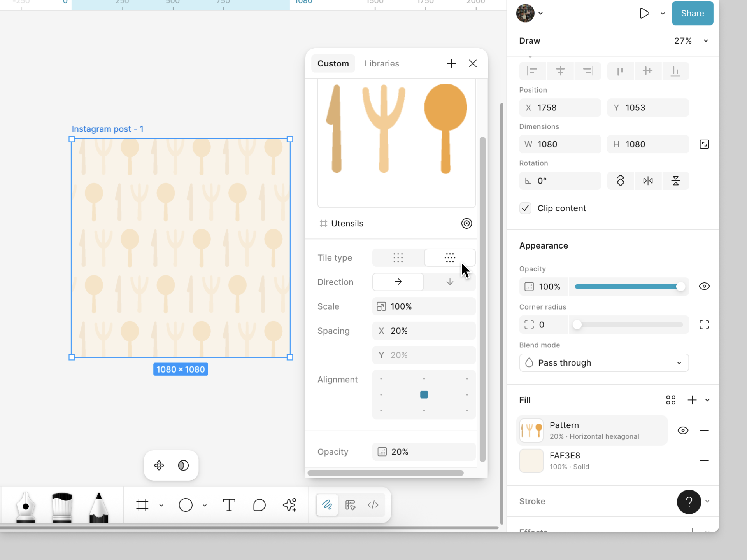The image size is (747, 560).
Task: Switch to Draw mode
Action: pyautogui.click(x=327, y=505)
